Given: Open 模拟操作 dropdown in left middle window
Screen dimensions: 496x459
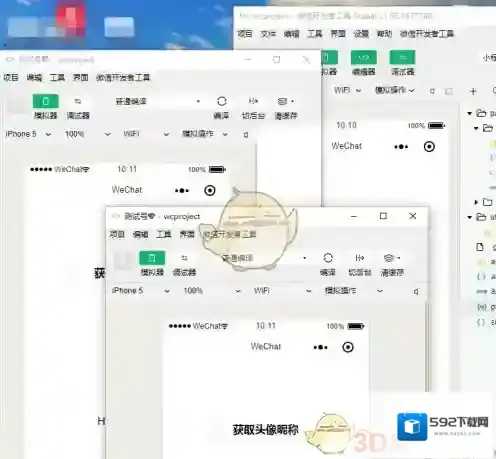Looking at the screenshot, I should tap(205, 134).
